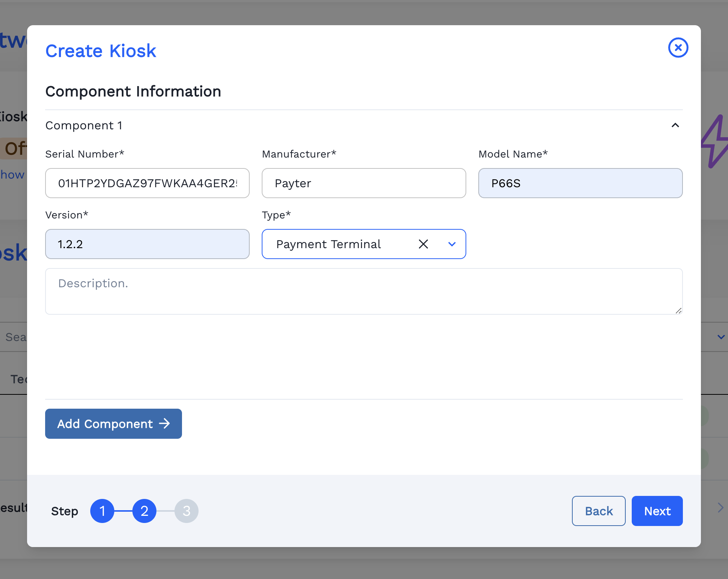The width and height of the screenshot is (728, 579).
Task: Open the background dropdown chevron at right
Action: click(x=721, y=337)
